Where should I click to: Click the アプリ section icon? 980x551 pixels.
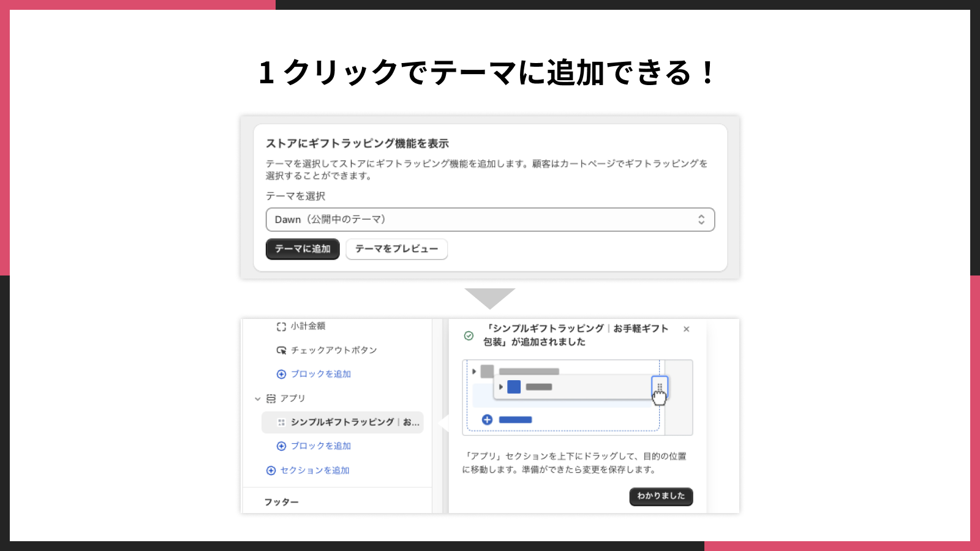pos(272,398)
